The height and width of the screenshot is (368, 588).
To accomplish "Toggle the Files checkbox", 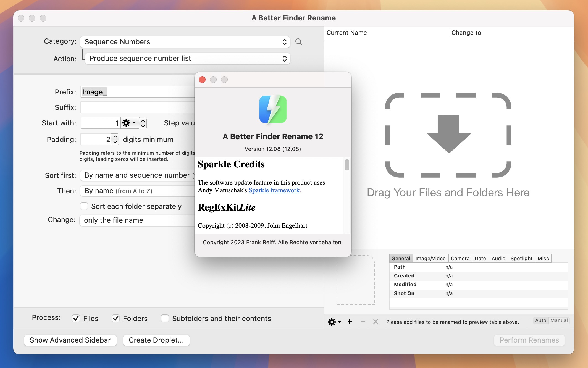I will (76, 319).
